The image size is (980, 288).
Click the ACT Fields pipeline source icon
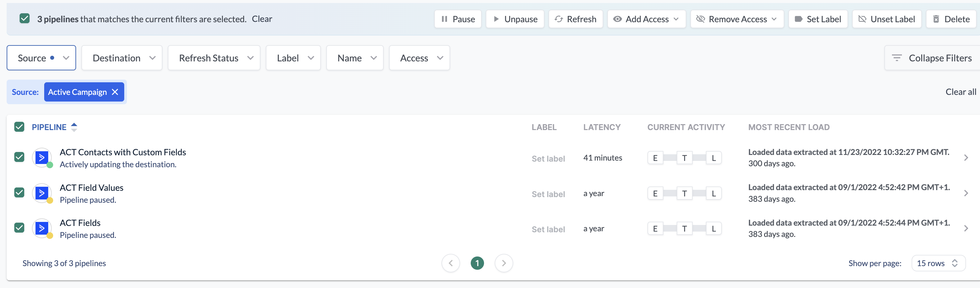(42, 228)
